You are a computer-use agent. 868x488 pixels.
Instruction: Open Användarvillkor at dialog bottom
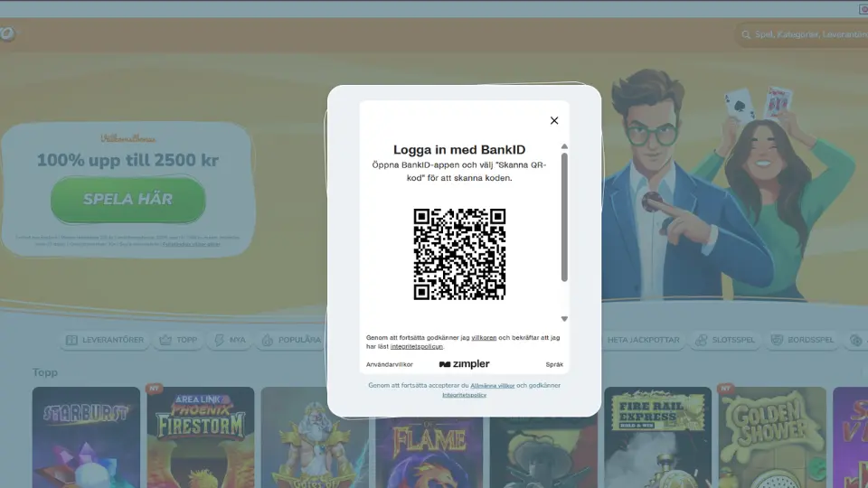[389, 364]
